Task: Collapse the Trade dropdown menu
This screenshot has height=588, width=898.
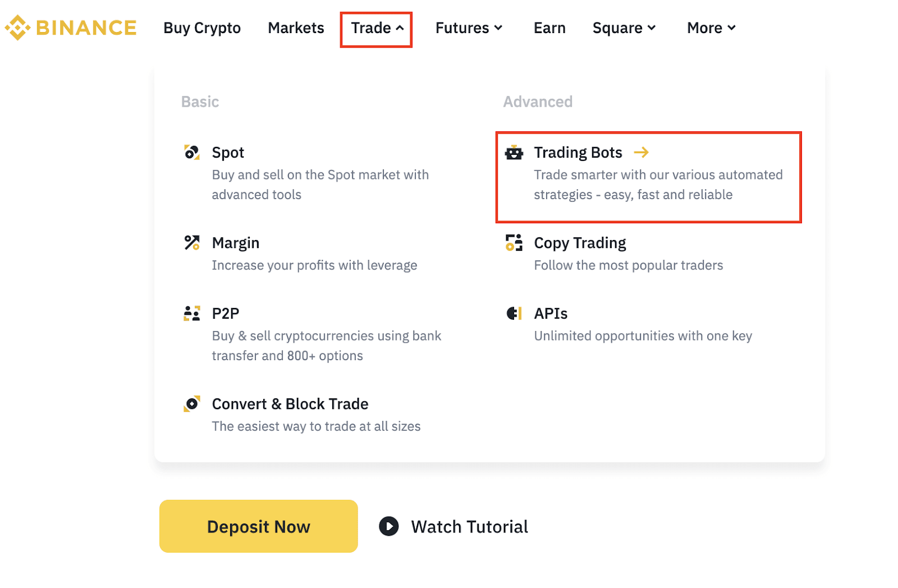Action: pos(377,28)
